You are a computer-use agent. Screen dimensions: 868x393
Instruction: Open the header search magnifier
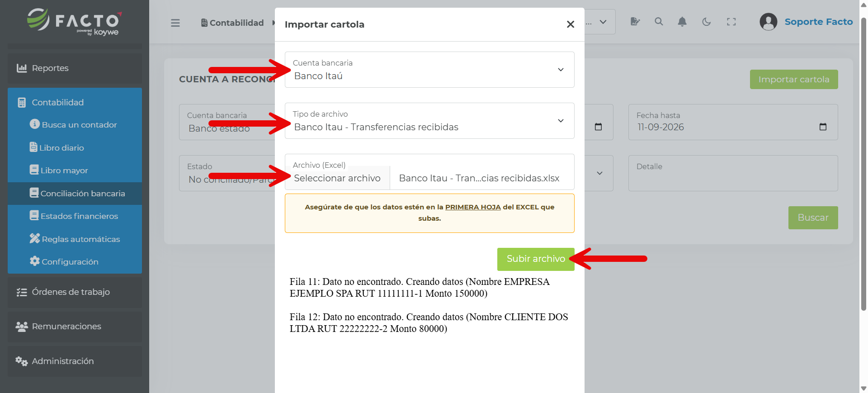pyautogui.click(x=659, y=21)
